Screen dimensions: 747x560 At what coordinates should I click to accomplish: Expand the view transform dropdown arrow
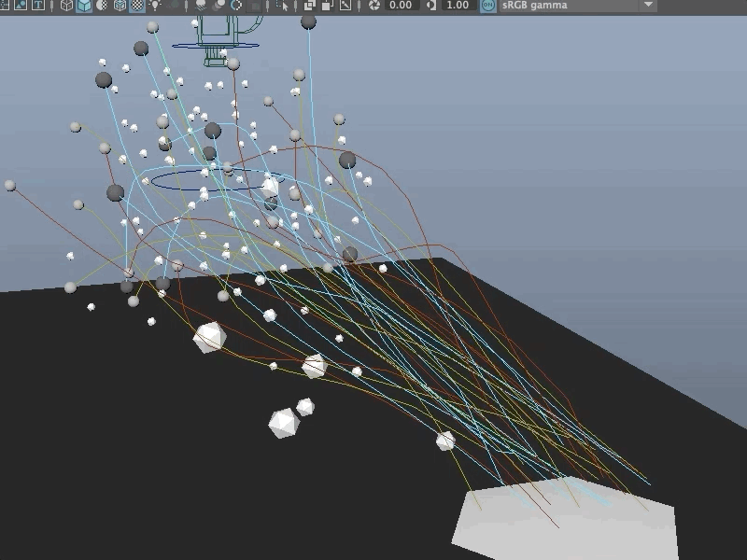648,5
